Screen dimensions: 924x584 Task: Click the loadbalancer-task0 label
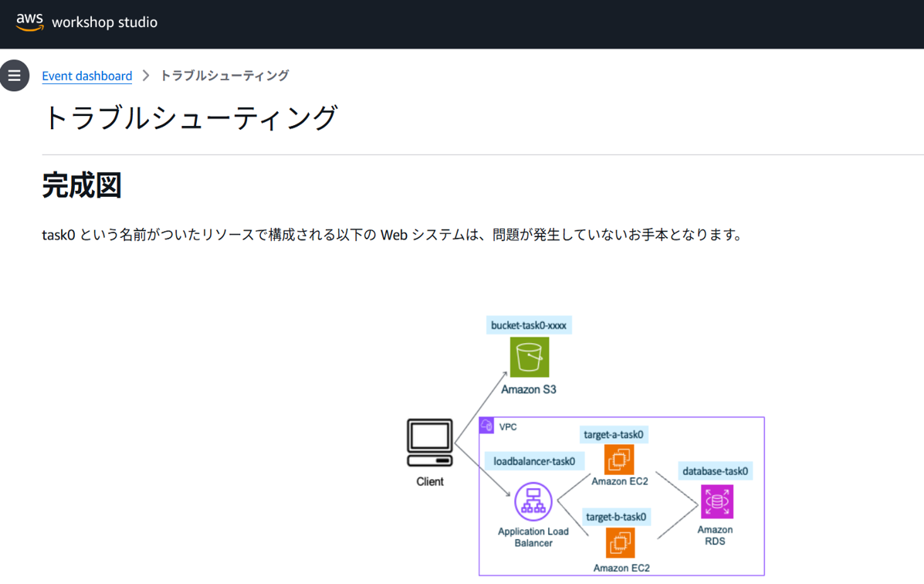point(534,460)
